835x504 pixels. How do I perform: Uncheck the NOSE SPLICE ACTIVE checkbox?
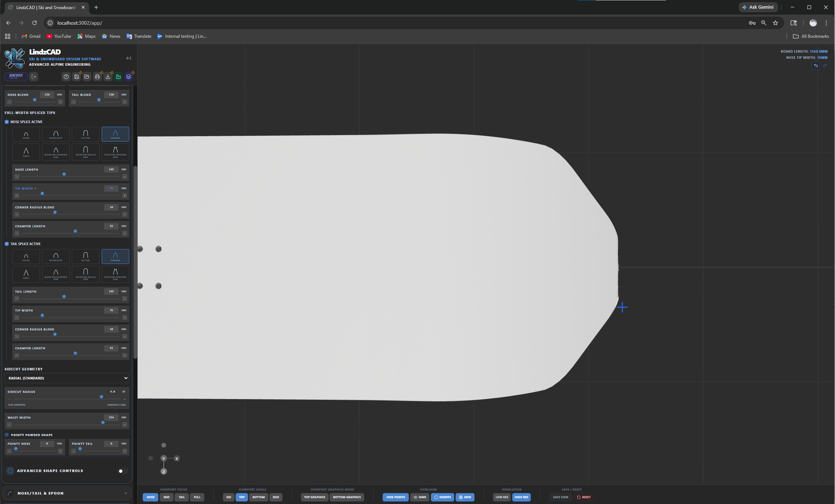[x=7, y=122]
